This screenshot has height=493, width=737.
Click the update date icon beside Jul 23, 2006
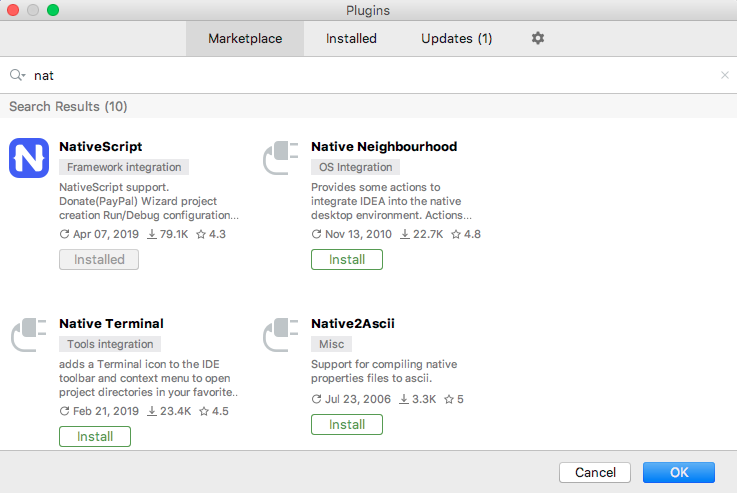tap(316, 399)
